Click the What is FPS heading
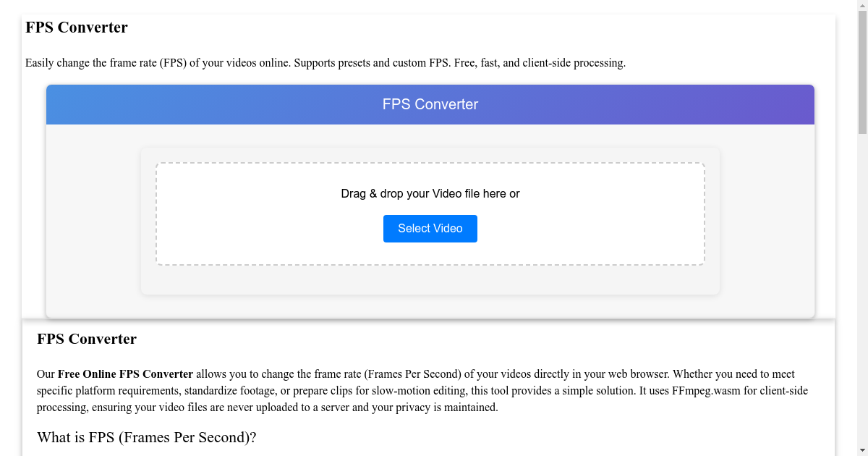 147,437
